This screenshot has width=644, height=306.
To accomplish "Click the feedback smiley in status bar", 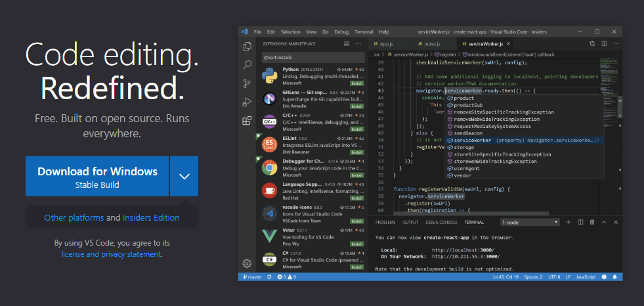I will click(x=605, y=277).
